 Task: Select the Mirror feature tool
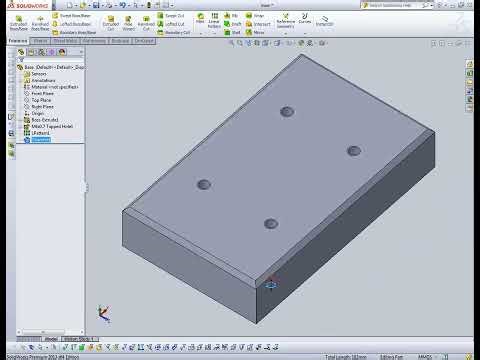pyautogui.click(x=255, y=32)
